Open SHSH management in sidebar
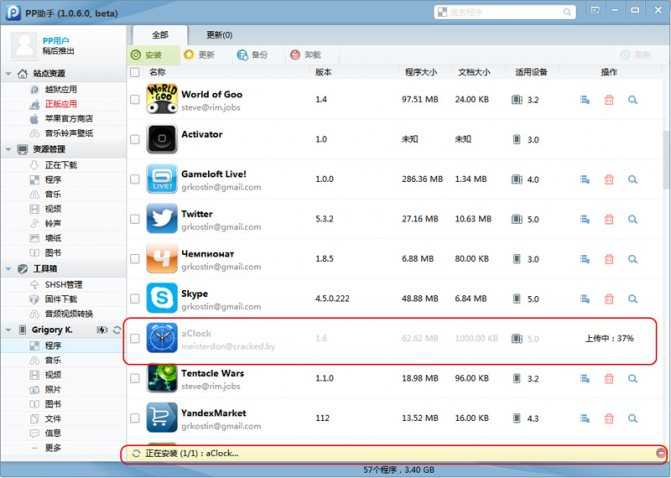The image size is (671, 478). click(63, 285)
